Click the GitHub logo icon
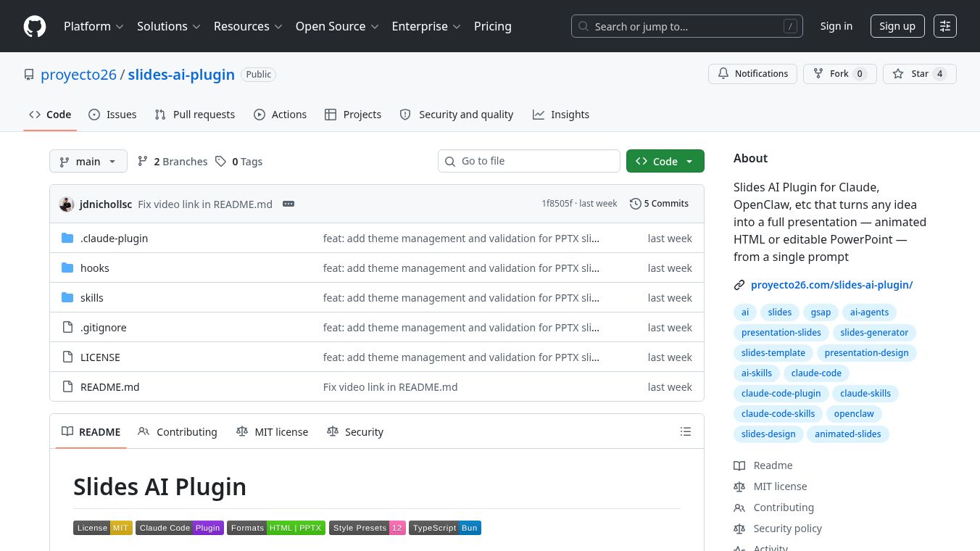The image size is (980, 551). [35, 26]
